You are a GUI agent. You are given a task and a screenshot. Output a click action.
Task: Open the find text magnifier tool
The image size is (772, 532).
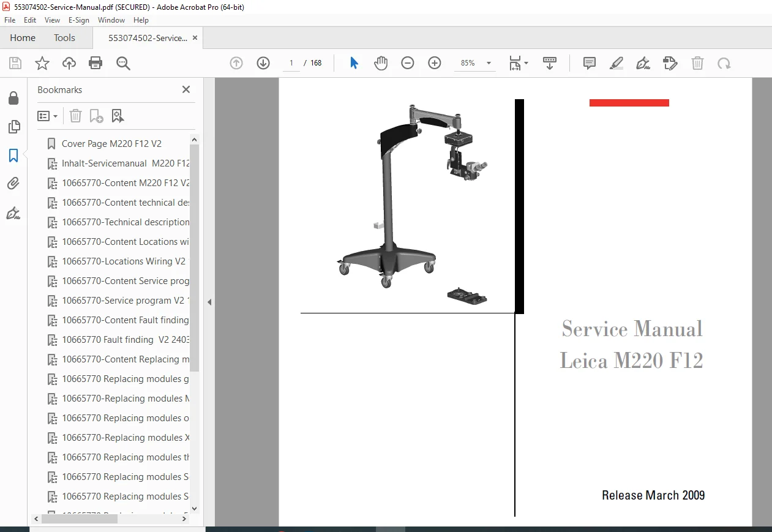pyautogui.click(x=124, y=63)
